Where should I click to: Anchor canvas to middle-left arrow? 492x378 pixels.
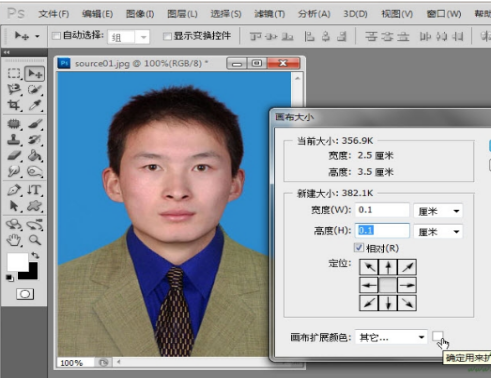tap(369, 285)
